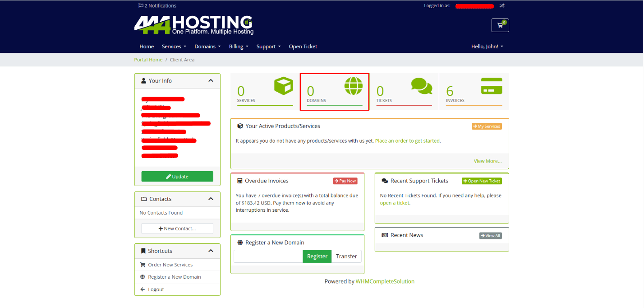Click the Domains globe icon

[353, 86]
